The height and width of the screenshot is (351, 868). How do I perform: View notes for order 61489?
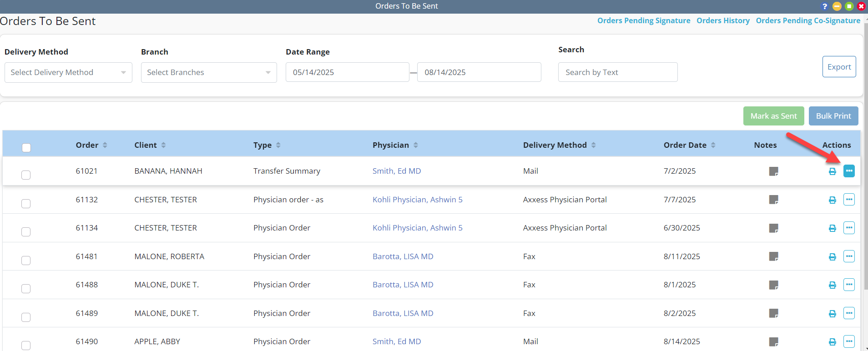[x=773, y=313]
